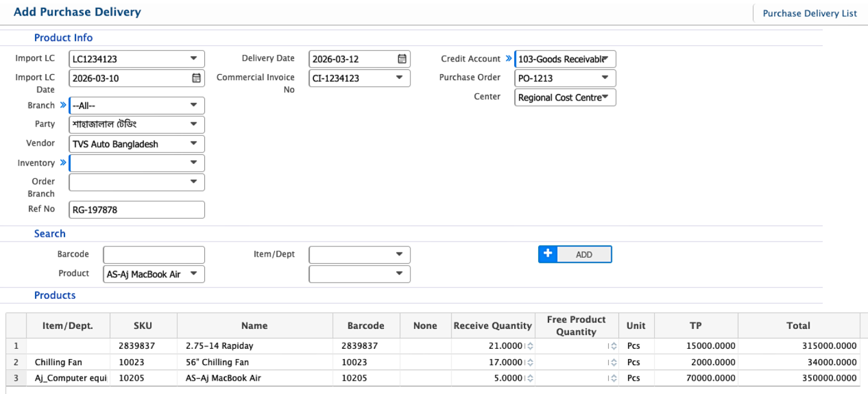
Task: Adjust Receive Quantity spinner for AS-Aj MacBook Air
Action: click(x=530, y=378)
